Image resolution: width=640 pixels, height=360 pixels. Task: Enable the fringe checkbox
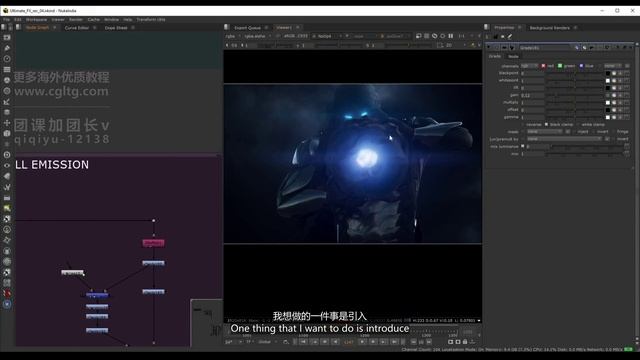pyautogui.click(x=613, y=132)
